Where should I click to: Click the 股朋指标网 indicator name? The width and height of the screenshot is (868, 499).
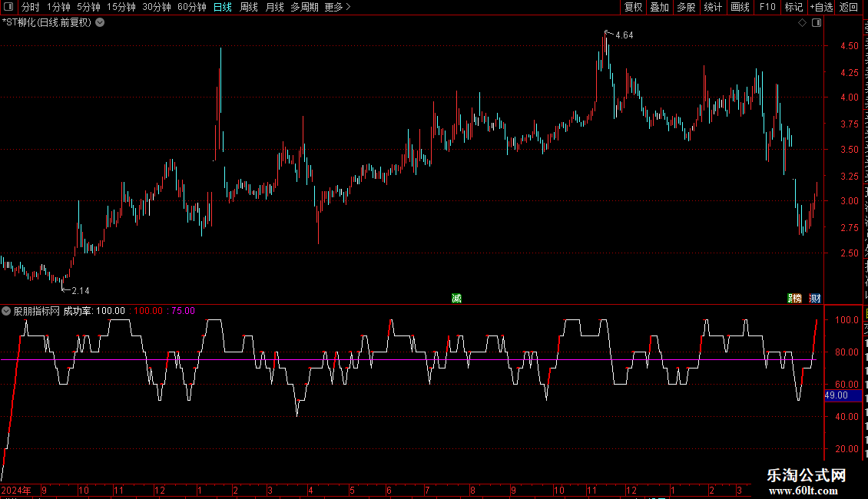point(37,311)
